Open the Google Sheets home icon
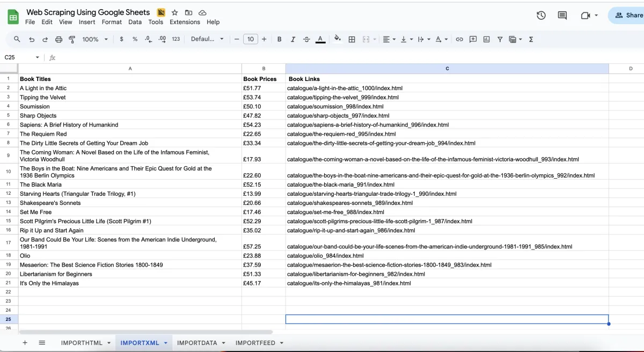644x352 pixels. 13,17
